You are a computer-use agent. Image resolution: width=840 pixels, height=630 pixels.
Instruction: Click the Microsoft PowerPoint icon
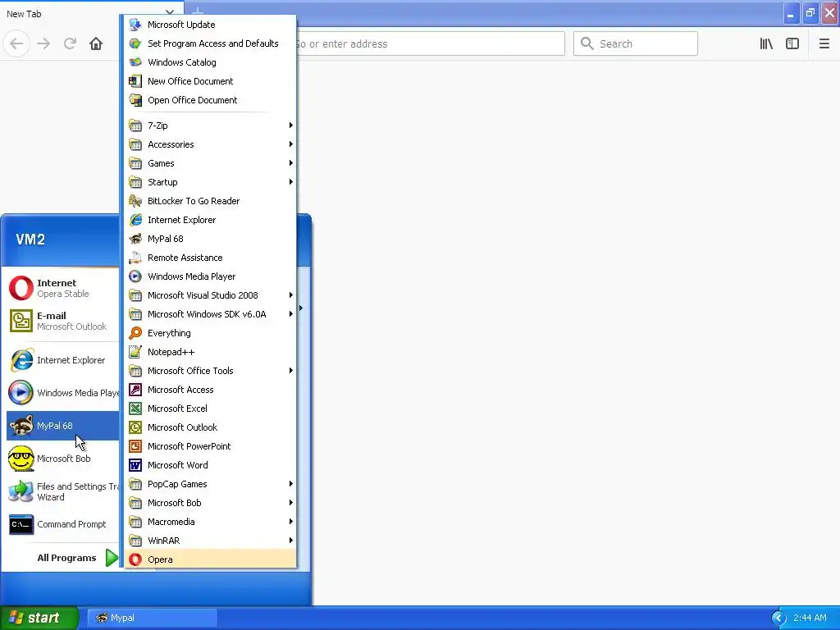(x=135, y=446)
